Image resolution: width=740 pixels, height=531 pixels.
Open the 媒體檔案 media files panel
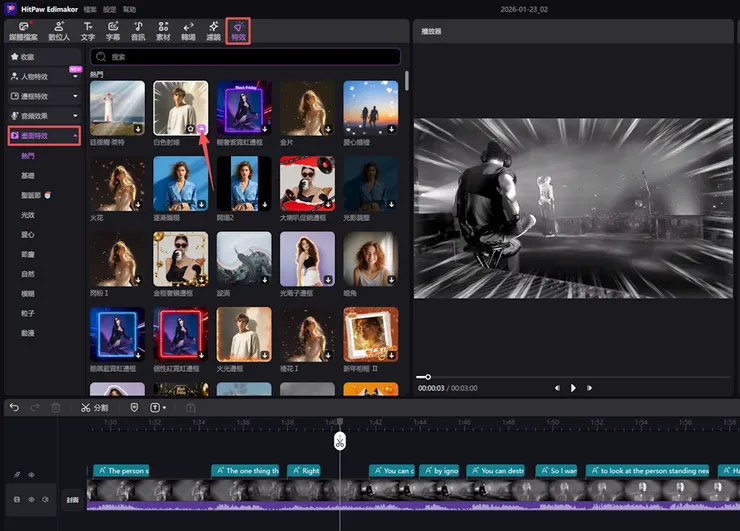pos(24,30)
